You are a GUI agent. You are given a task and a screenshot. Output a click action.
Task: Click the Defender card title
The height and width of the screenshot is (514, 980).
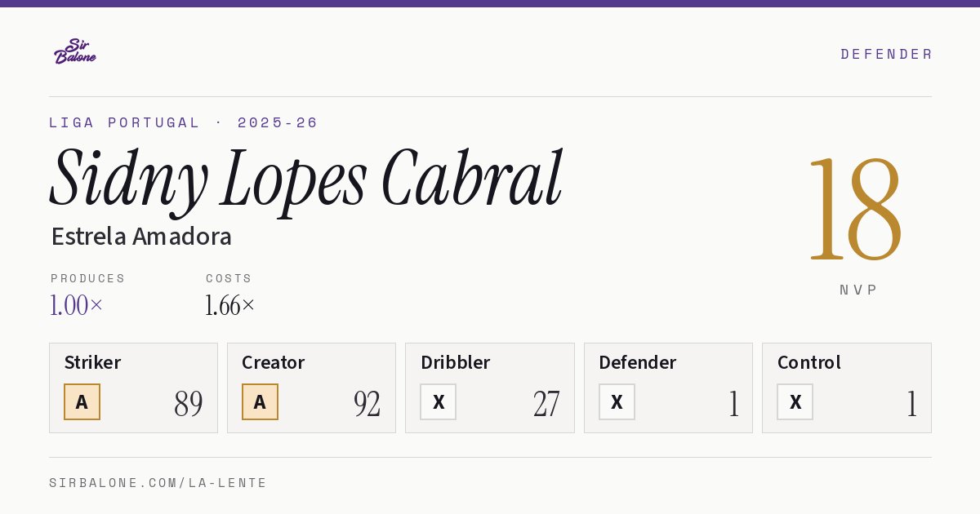pyautogui.click(x=638, y=362)
